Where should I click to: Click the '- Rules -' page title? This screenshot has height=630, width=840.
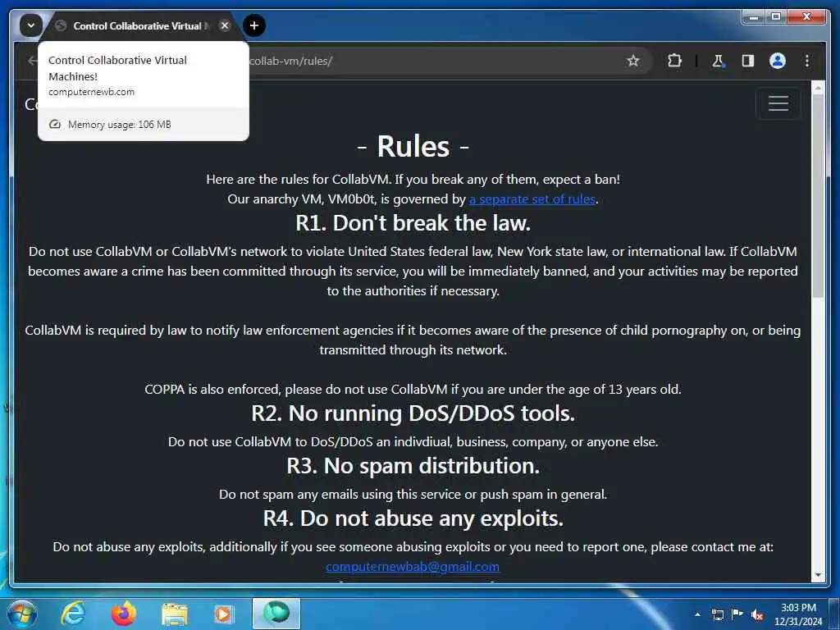[x=413, y=146]
